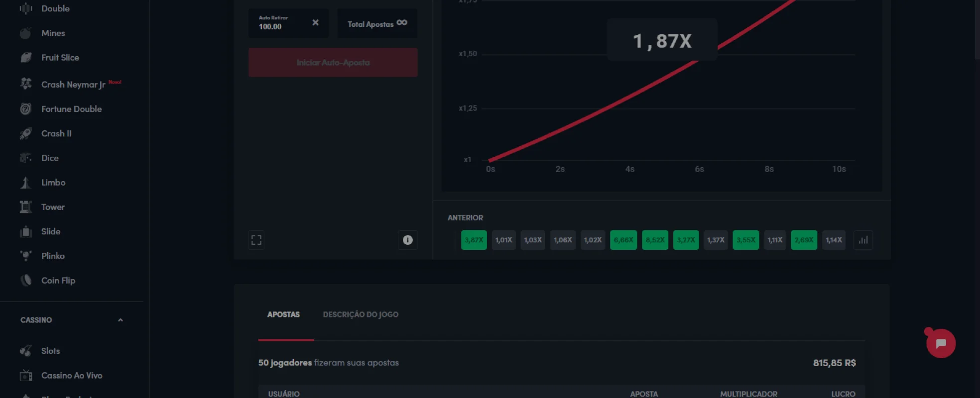Open the Plinko game

point(52,256)
